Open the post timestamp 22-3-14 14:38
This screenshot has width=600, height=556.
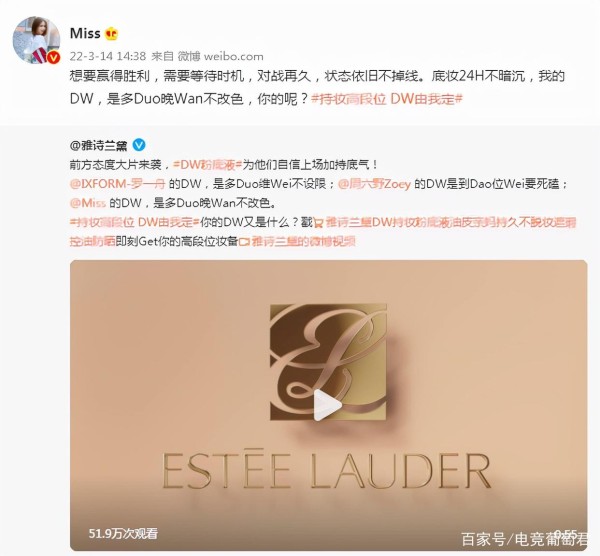pos(108,56)
